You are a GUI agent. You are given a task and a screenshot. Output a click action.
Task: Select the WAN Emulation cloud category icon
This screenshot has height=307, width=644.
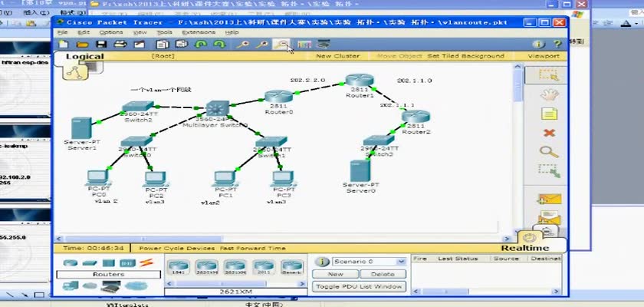point(89,286)
